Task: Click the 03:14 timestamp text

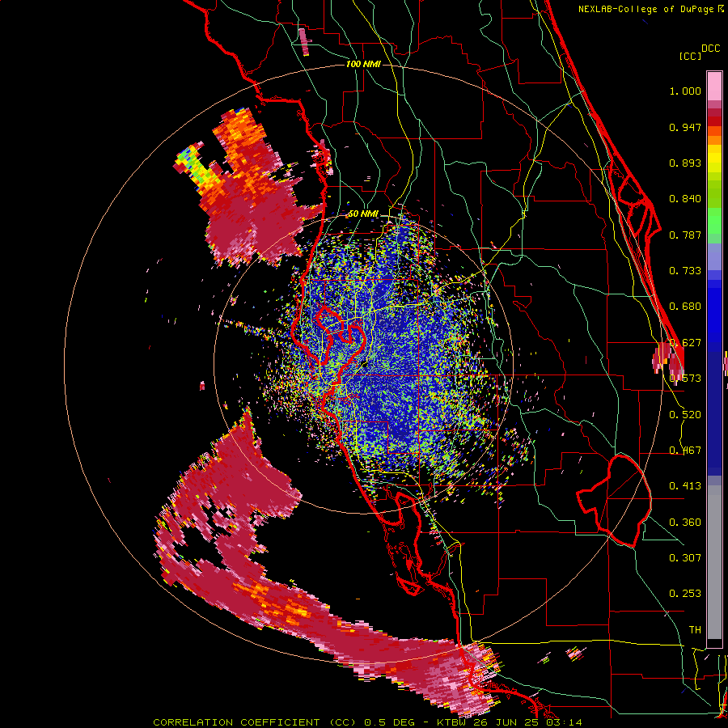Action: 564,722
